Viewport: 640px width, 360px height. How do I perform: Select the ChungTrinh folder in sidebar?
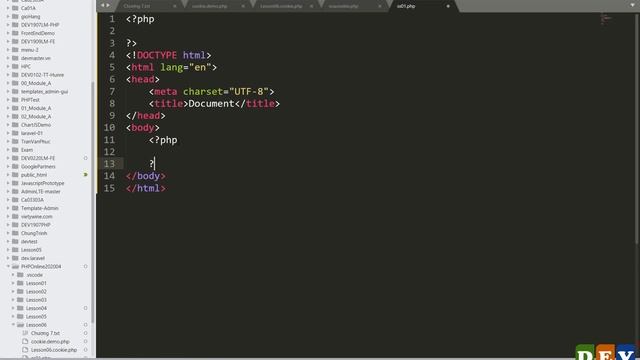click(34, 233)
